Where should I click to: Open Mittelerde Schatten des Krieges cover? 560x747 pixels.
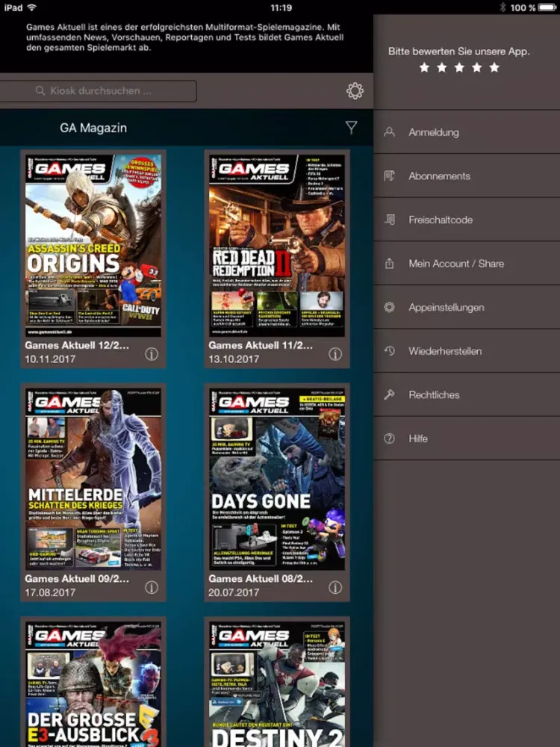(x=93, y=479)
